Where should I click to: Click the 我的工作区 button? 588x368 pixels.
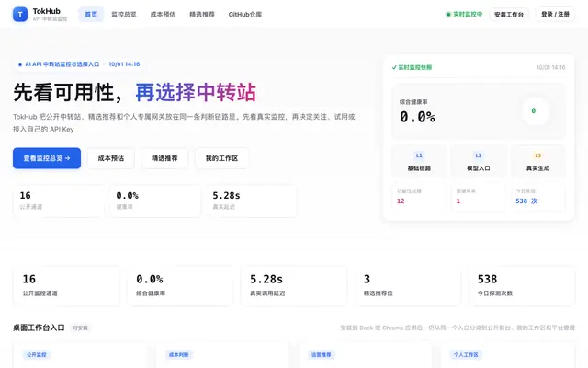click(221, 158)
